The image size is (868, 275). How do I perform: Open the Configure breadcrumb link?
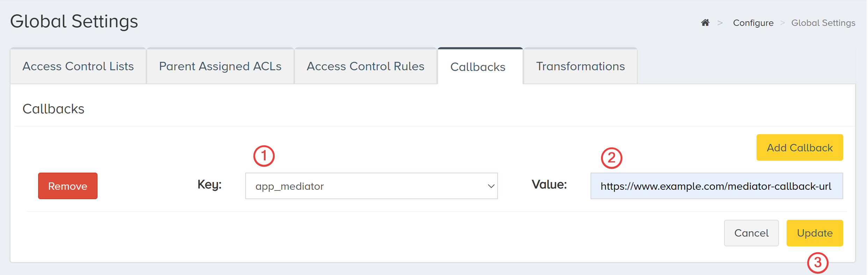753,22
